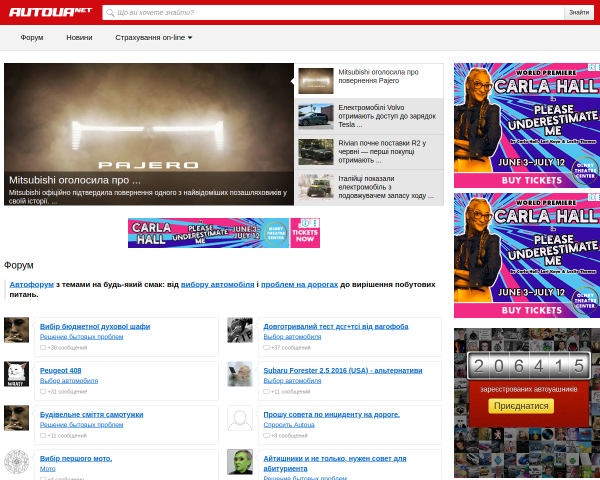Click the Приєднатися button

(x=521, y=406)
